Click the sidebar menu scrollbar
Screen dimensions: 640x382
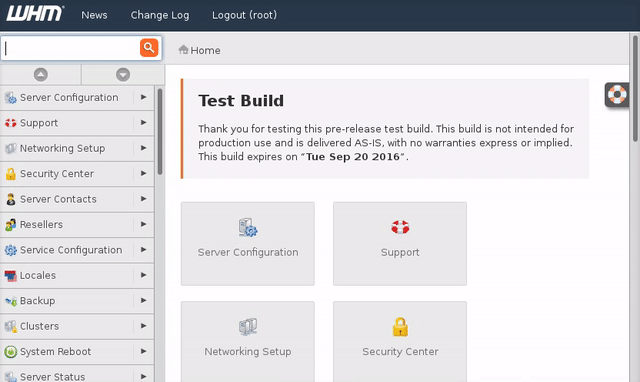pyautogui.click(x=160, y=131)
